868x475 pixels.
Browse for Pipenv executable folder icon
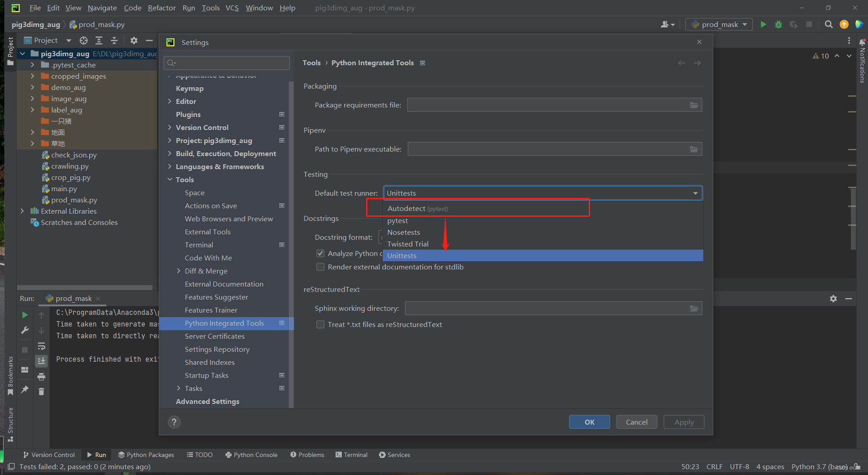tap(694, 149)
